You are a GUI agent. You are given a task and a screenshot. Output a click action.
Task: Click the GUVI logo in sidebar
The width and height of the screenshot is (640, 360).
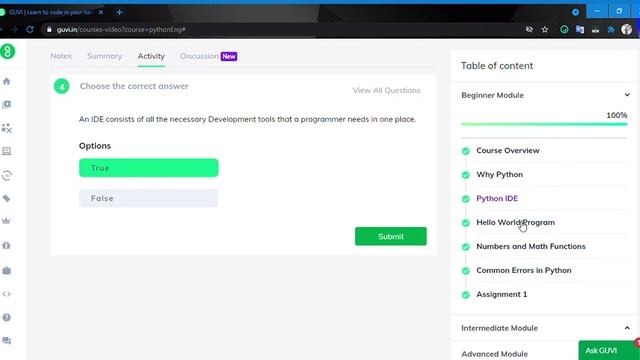[7, 51]
